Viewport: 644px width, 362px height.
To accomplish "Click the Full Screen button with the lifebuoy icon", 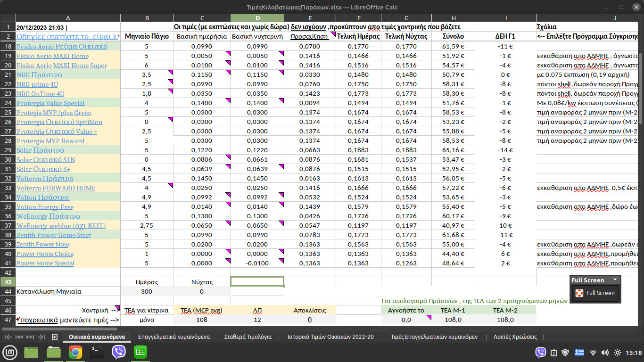I will (594, 293).
